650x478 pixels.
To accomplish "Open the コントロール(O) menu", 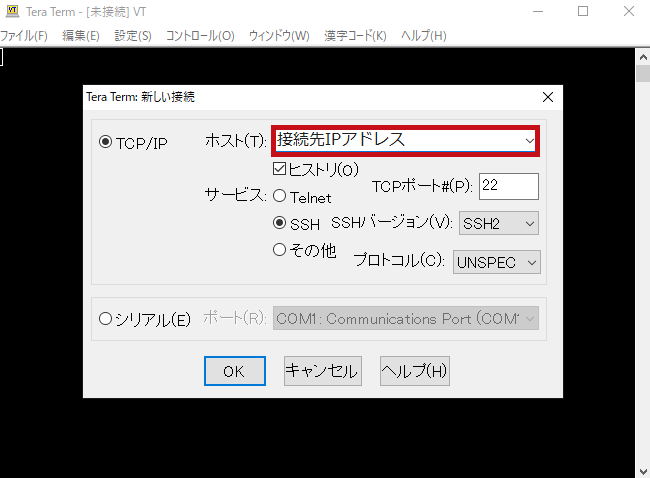I will [200, 36].
